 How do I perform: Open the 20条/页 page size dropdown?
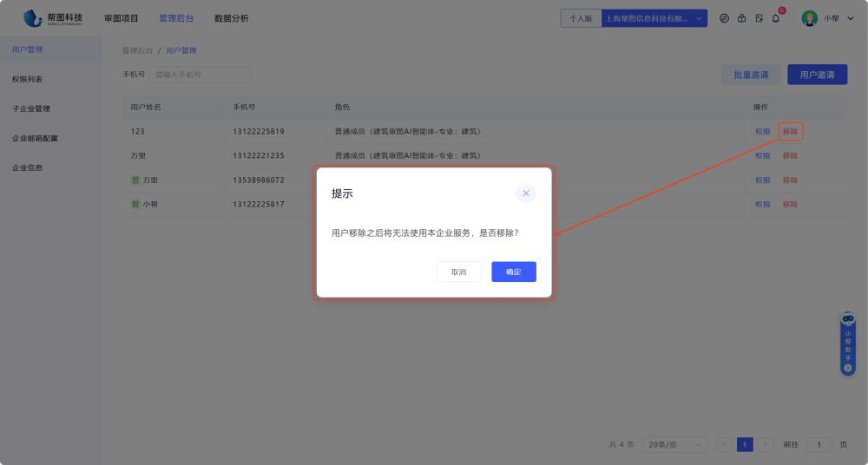675,444
